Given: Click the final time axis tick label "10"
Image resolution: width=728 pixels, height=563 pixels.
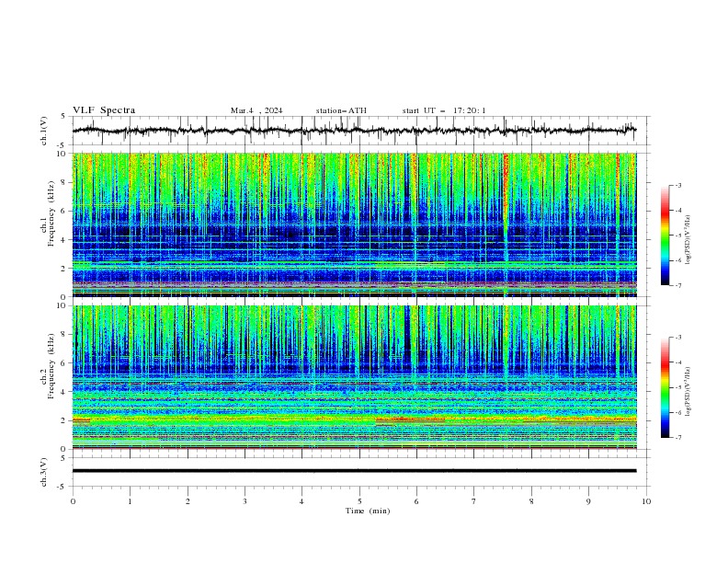Looking at the screenshot, I should [x=646, y=501].
